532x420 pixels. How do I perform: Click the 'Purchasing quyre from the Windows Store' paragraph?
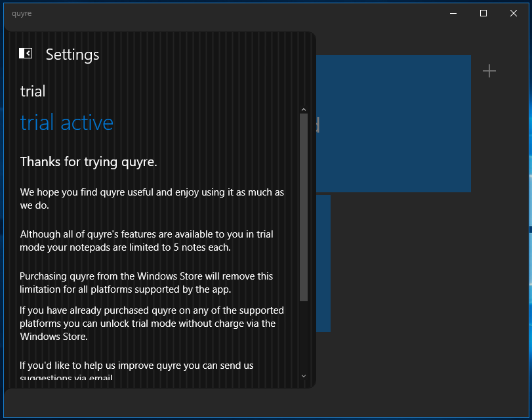click(146, 282)
